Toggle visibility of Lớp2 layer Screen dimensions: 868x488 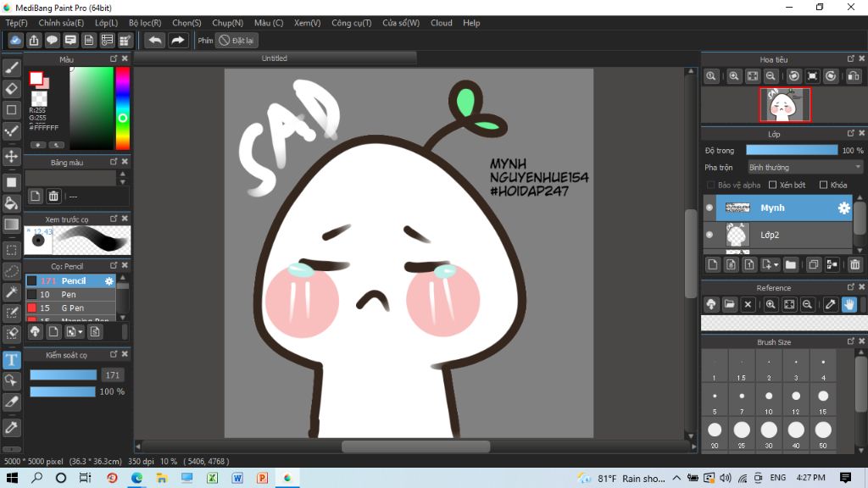709,235
